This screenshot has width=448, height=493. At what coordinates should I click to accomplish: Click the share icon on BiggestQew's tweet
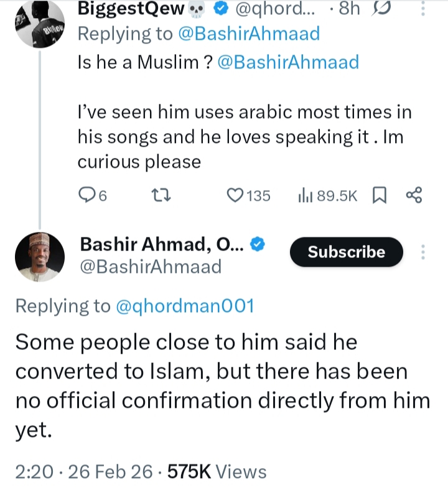414,196
